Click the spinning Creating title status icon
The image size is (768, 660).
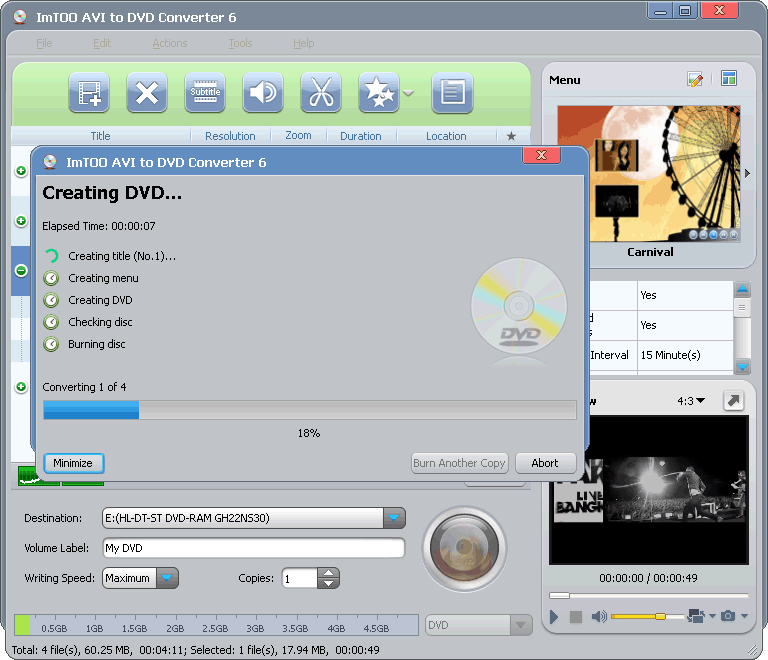51,256
